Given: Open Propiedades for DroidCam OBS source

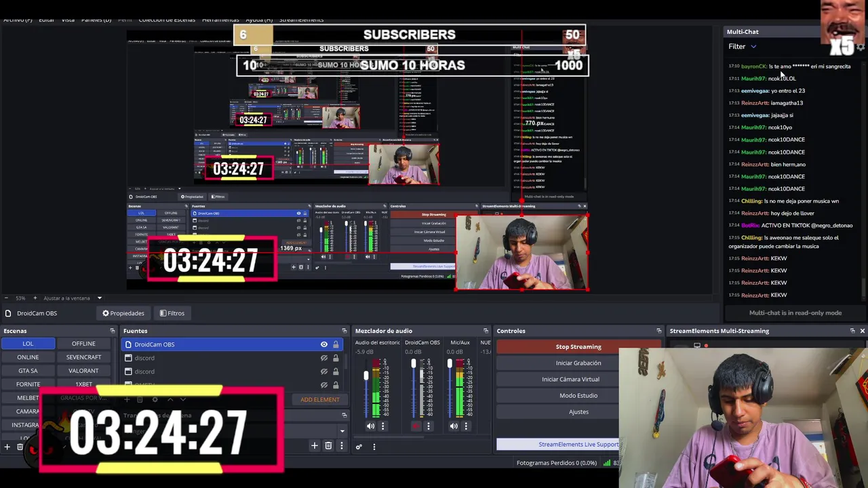Looking at the screenshot, I should (123, 313).
